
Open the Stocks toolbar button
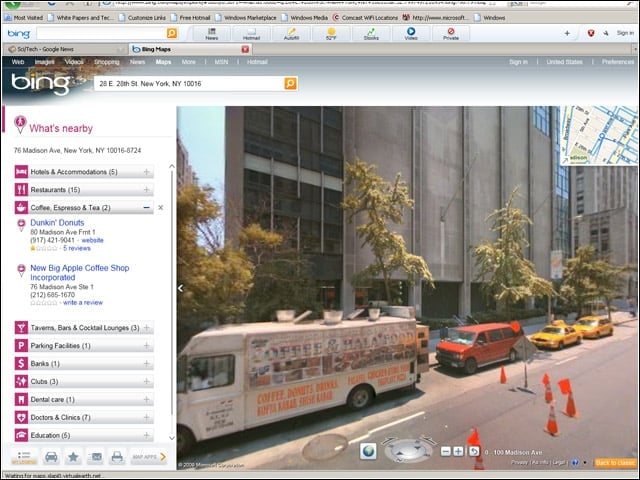coord(371,34)
